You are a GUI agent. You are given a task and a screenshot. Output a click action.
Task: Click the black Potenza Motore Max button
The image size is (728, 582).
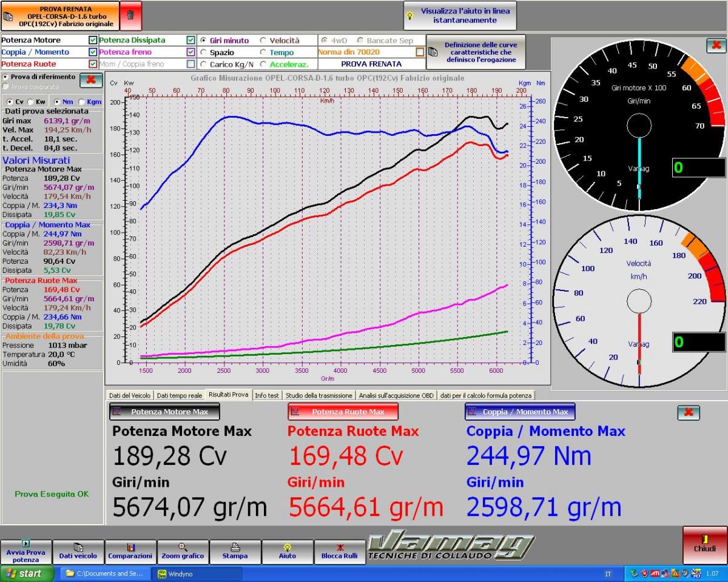(164, 412)
